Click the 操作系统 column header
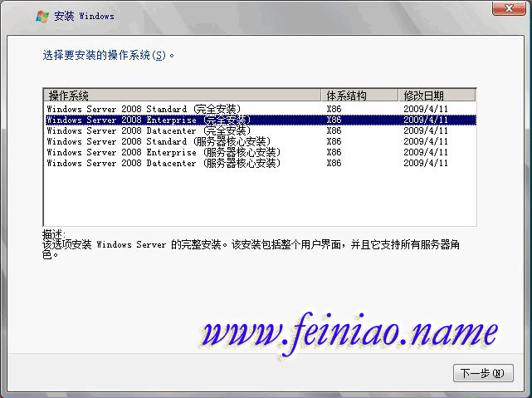The height and width of the screenshot is (398, 532). click(x=183, y=96)
